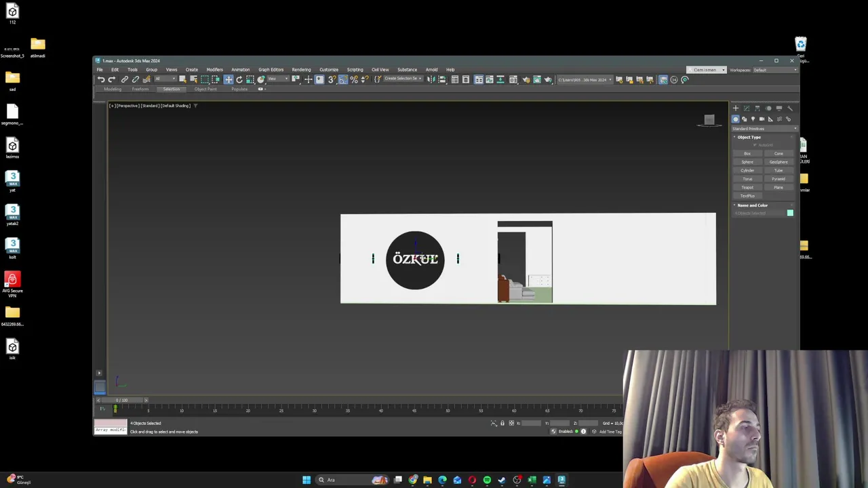Activate the Select and Scale tool
Image resolution: width=868 pixels, height=488 pixels.
pos(250,79)
